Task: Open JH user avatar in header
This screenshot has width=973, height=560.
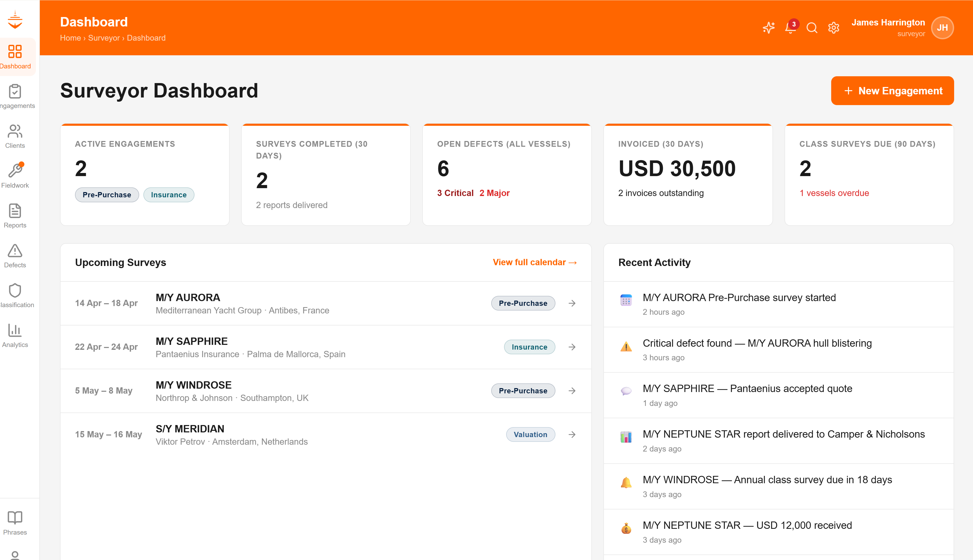Action: pyautogui.click(x=942, y=28)
